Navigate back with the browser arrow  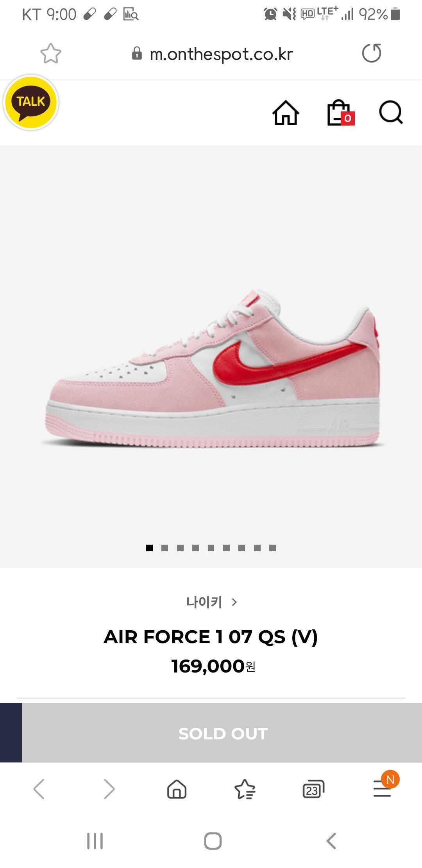(39, 789)
